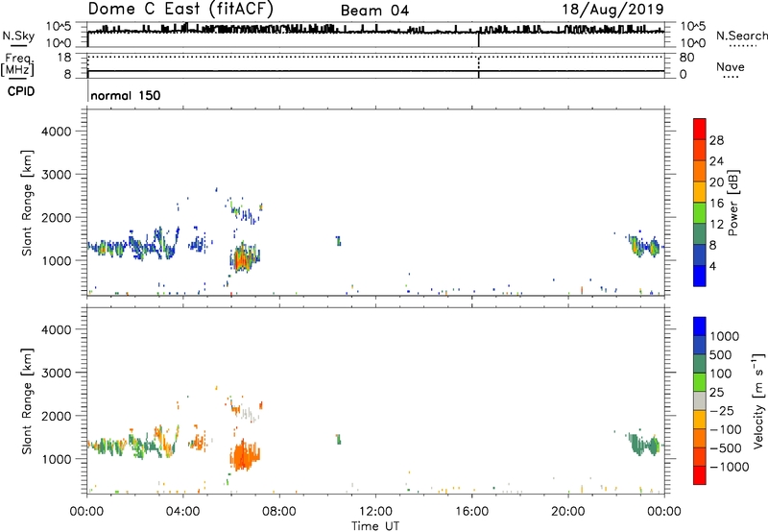
Task: Click the gray segment of velocity colorbar
Action: pos(700,401)
